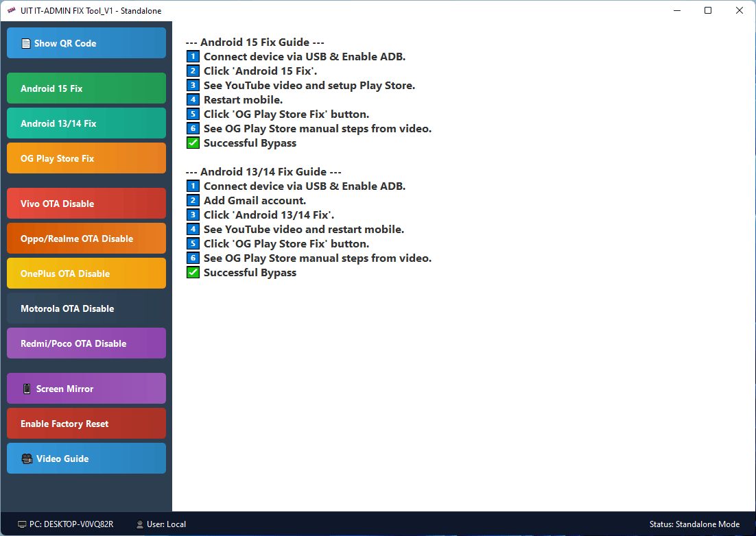
Task: Click the green checkmark beside Successful Bypass
Action: tap(193, 143)
